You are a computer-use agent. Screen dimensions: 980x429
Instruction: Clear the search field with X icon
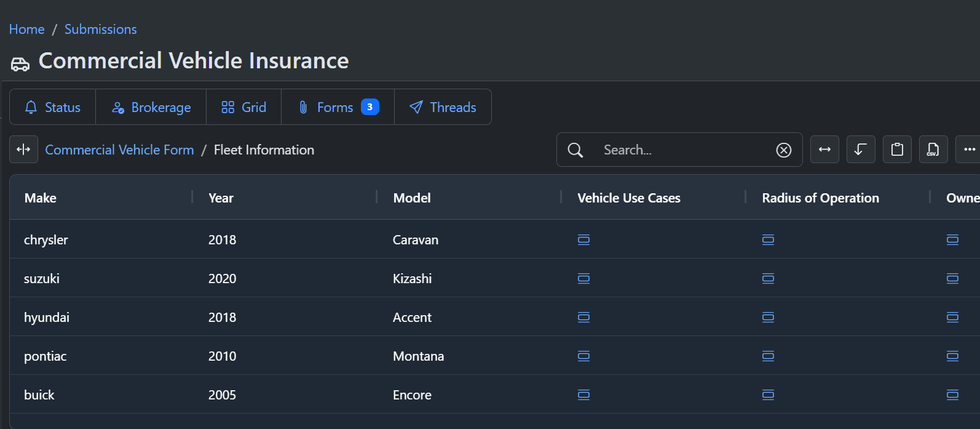pos(783,150)
